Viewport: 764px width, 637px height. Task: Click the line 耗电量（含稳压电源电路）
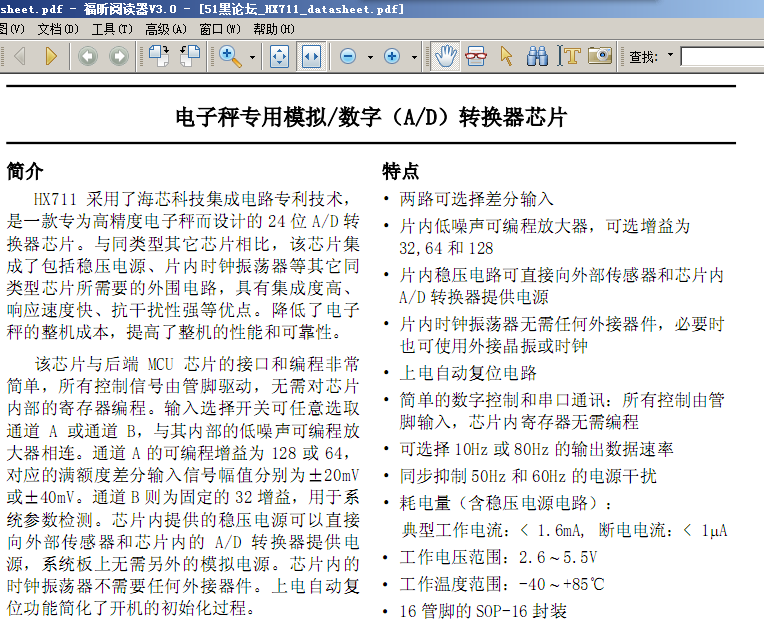tap(506, 503)
